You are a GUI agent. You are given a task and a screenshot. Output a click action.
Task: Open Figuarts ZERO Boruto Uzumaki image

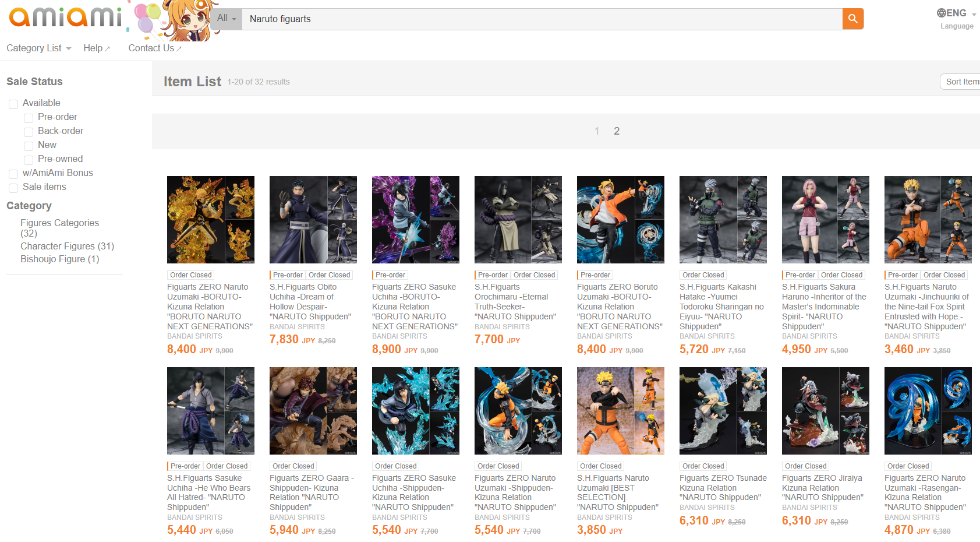621,220
